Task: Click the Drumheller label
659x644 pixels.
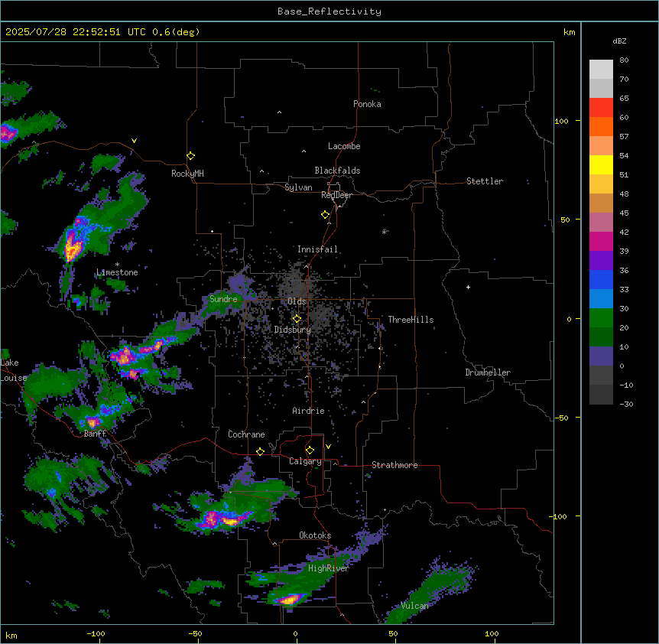Action: tap(488, 372)
